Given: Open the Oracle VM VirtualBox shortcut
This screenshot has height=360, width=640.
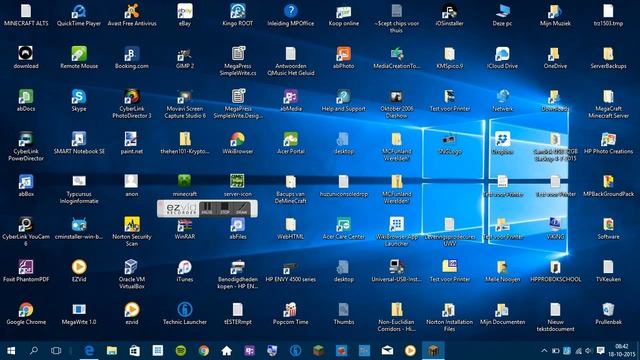Looking at the screenshot, I should (x=132, y=274).
